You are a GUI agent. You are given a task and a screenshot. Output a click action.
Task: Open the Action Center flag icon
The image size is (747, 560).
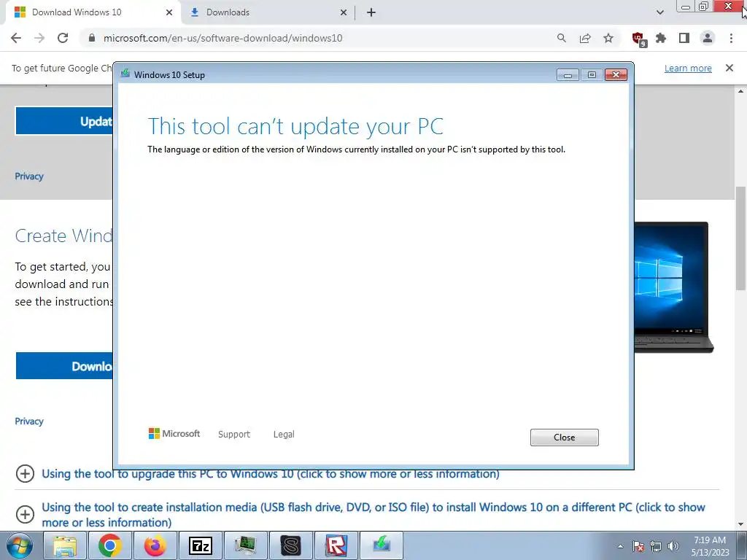638,546
